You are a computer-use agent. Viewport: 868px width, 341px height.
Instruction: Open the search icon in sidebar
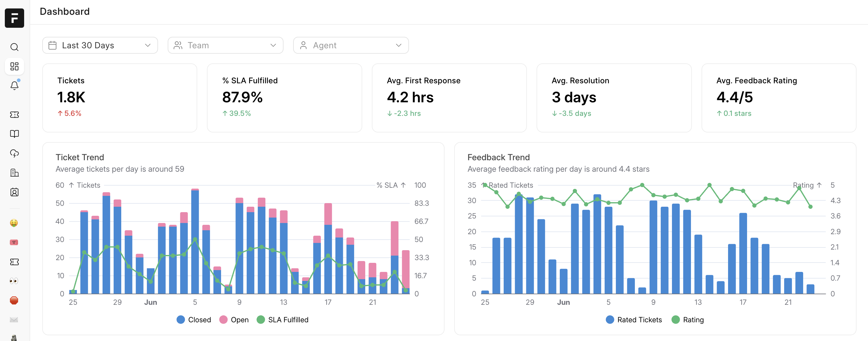(14, 47)
